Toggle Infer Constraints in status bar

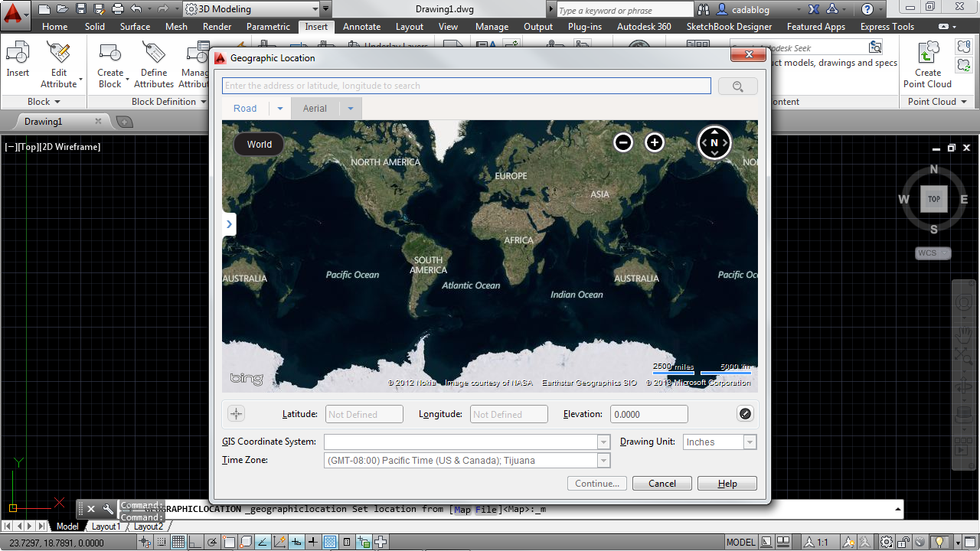144,543
